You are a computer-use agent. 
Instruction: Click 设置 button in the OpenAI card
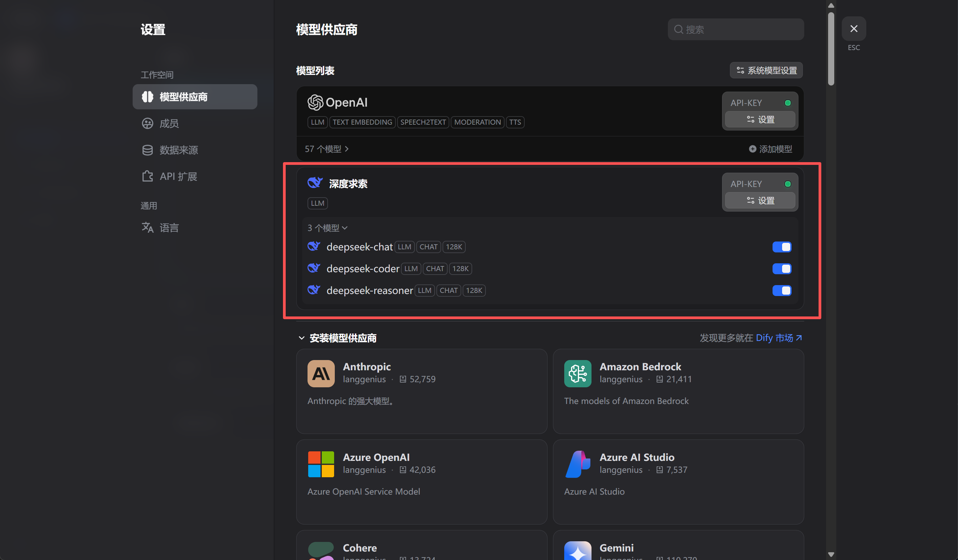(760, 119)
